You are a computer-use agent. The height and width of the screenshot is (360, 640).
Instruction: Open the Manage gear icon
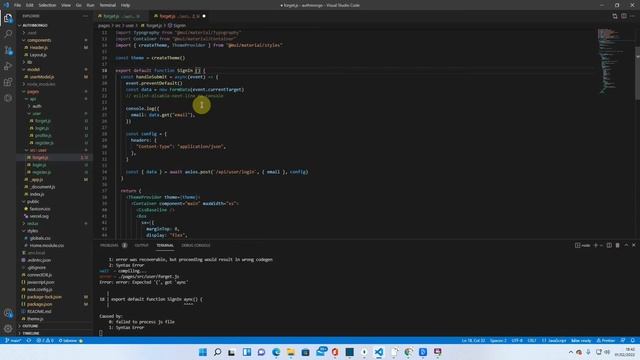(8, 329)
